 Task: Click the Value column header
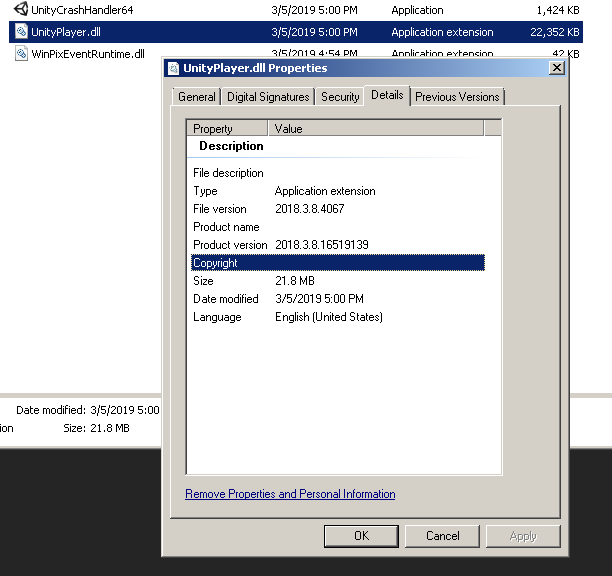tap(376, 128)
